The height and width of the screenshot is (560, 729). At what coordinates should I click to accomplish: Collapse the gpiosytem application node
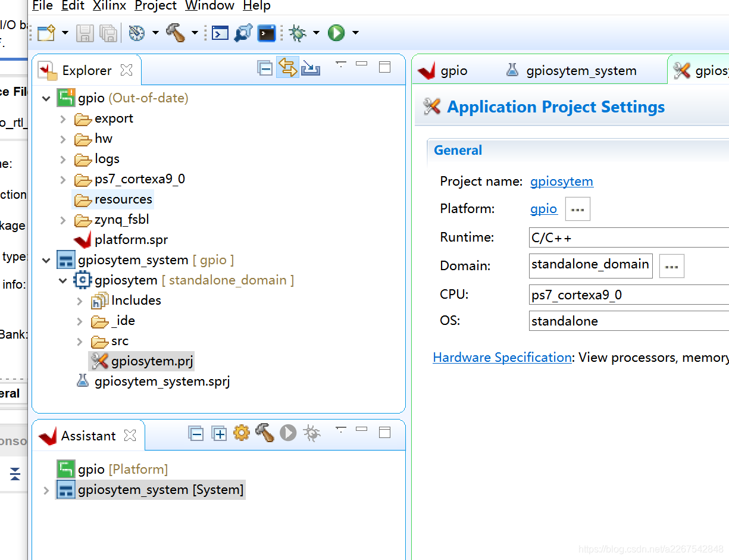63,280
